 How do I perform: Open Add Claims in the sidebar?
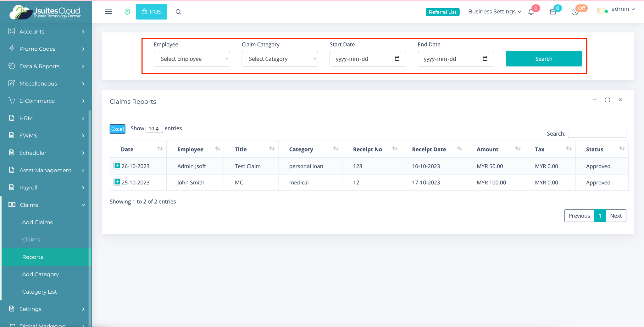coord(37,222)
